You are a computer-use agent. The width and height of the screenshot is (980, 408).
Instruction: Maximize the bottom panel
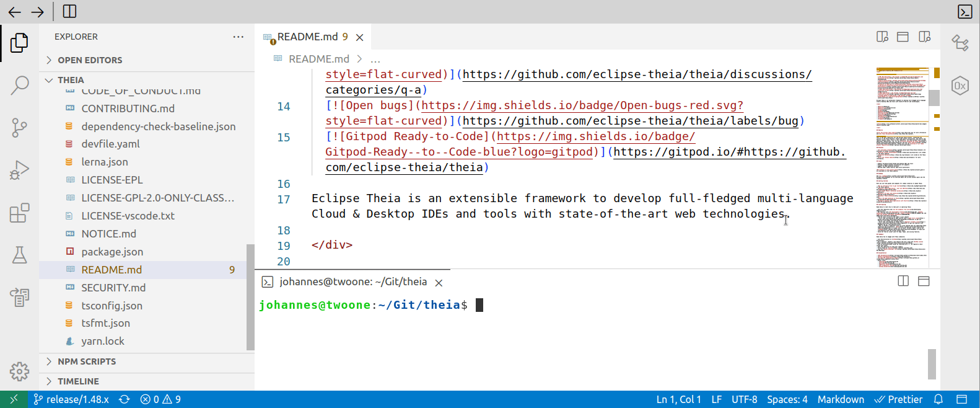(x=924, y=281)
